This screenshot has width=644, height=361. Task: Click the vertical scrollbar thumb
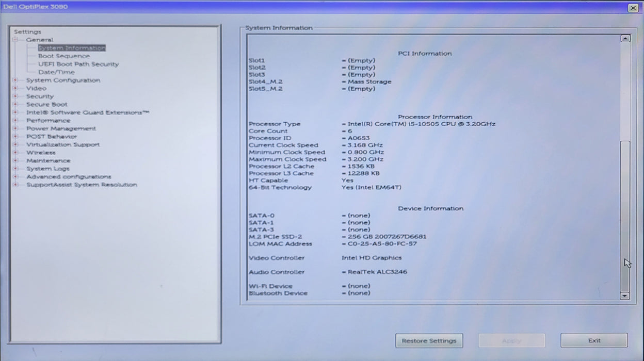[x=625, y=216]
